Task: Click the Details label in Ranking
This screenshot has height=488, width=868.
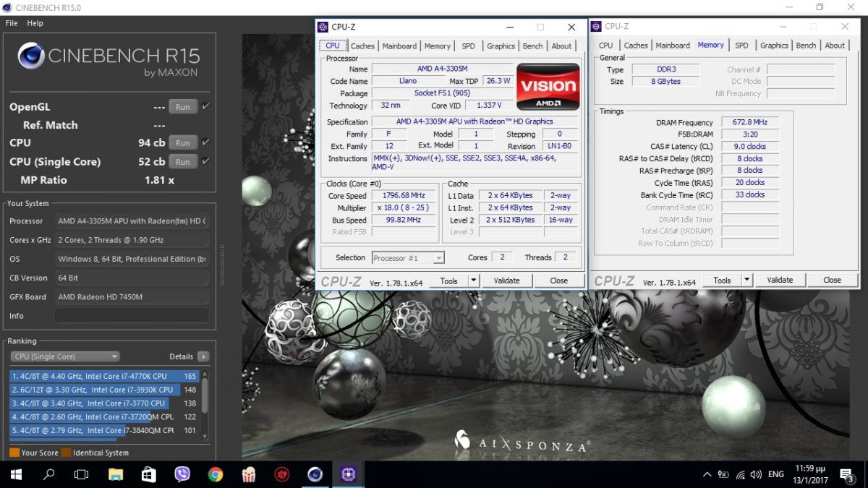Action: click(181, 356)
